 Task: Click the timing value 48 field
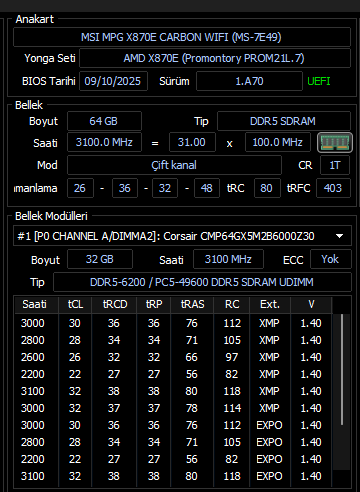pos(207,188)
